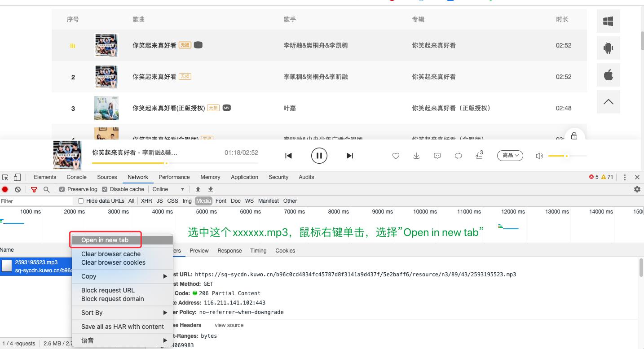The width and height of the screenshot is (644, 349).
Task: Open the 高品 quality dropdown
Action: (510, 156)
